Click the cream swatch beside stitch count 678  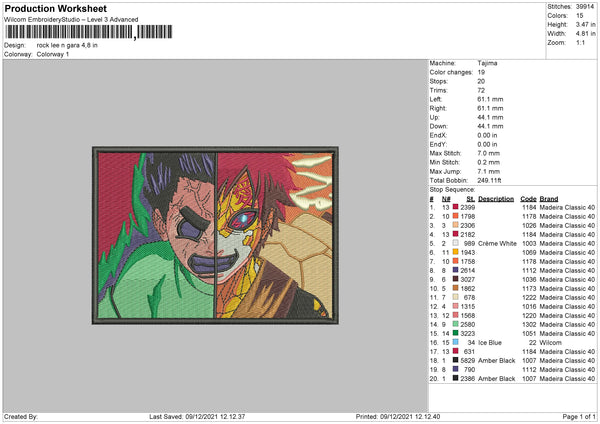pyautogui.click(x=455, y=297)
